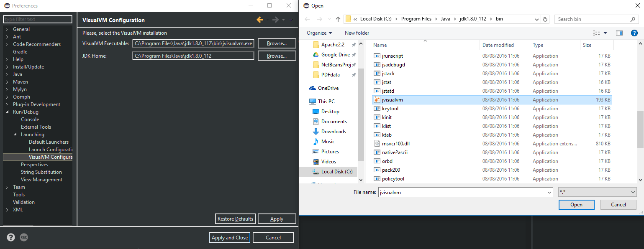This screenshot has height=249, width=644.
Task: Click Browse next to VisualVM Executable
Action: (x=277, y=43)
